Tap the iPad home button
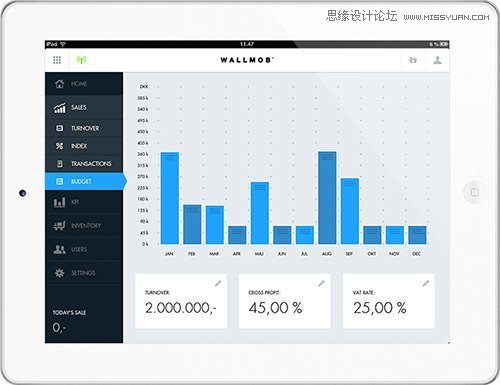Image resolution: width=500 pixels, height=385 pixels. pyautogui.click(x=475, y=192)
